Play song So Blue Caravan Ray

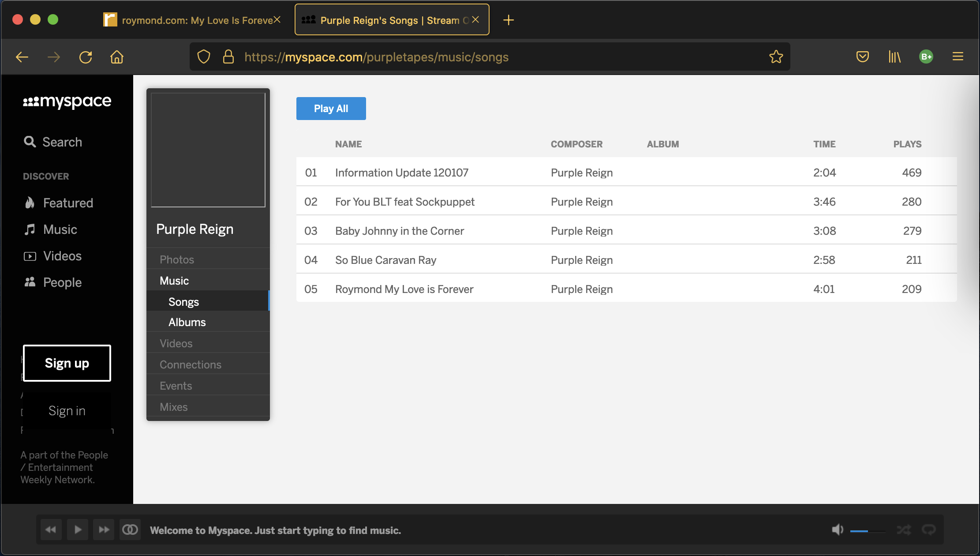coord(386,260)
